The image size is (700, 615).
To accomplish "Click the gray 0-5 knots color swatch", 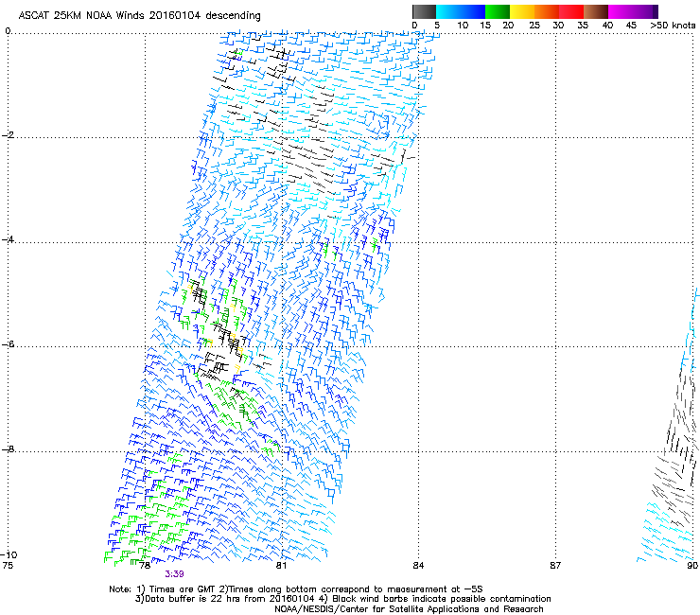I will point(424,11).
